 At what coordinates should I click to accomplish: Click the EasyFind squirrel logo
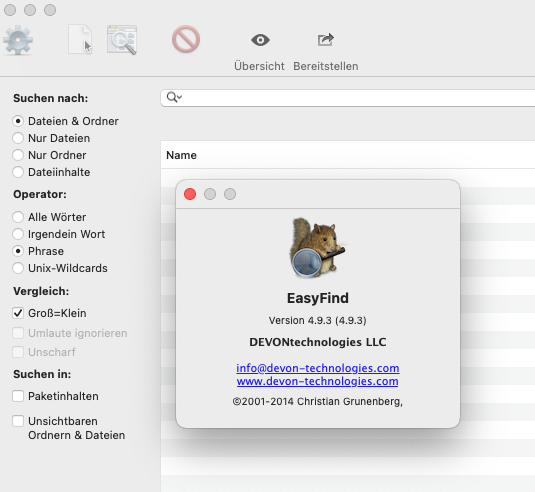[x=317, y=248]
